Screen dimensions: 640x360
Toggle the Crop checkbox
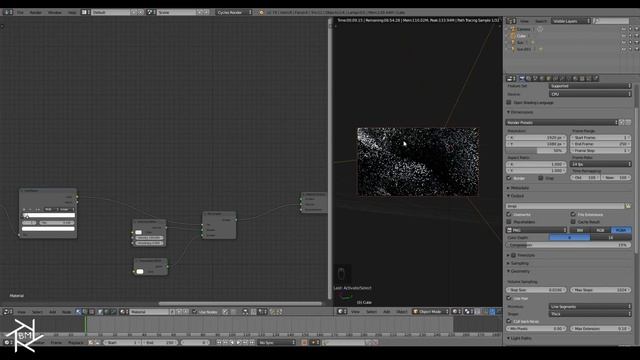[x=541, y=178]
